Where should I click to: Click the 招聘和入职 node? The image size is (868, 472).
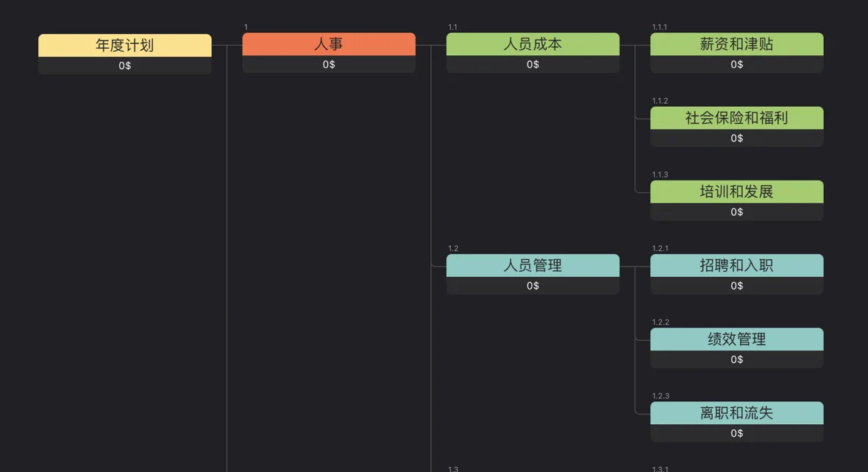point(736,266)
